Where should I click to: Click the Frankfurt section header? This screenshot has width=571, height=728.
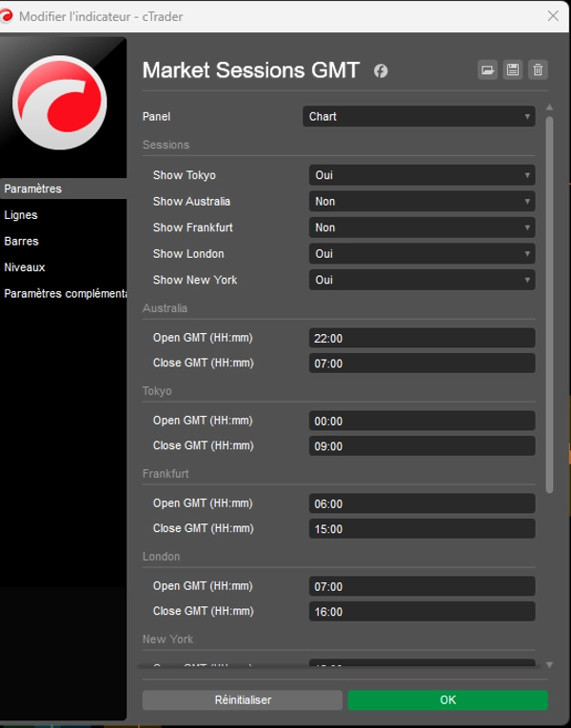166,474
